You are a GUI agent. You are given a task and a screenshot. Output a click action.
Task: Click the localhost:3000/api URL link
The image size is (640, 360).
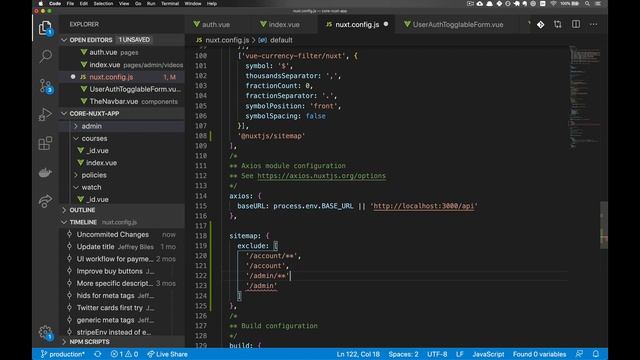coord(424,206)
